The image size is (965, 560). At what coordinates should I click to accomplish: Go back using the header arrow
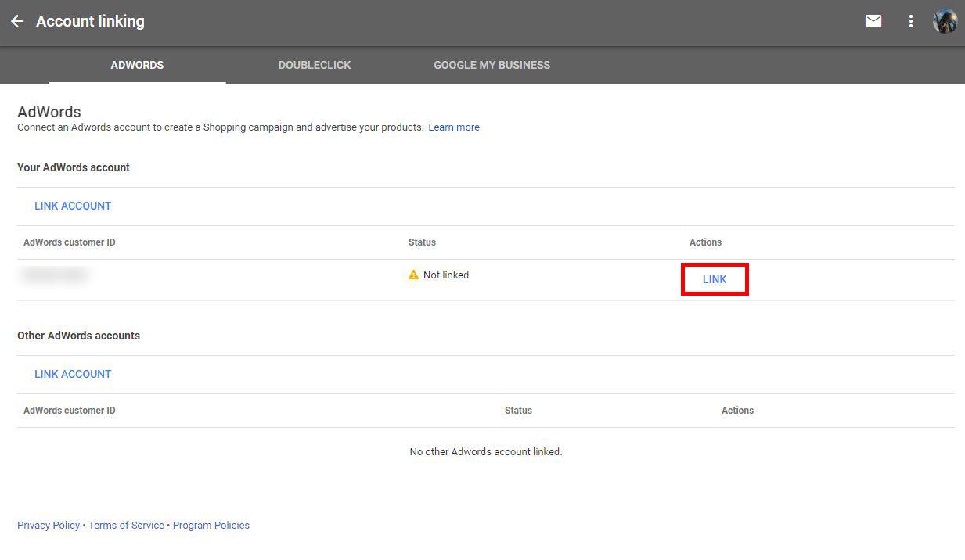coord(17,21)
